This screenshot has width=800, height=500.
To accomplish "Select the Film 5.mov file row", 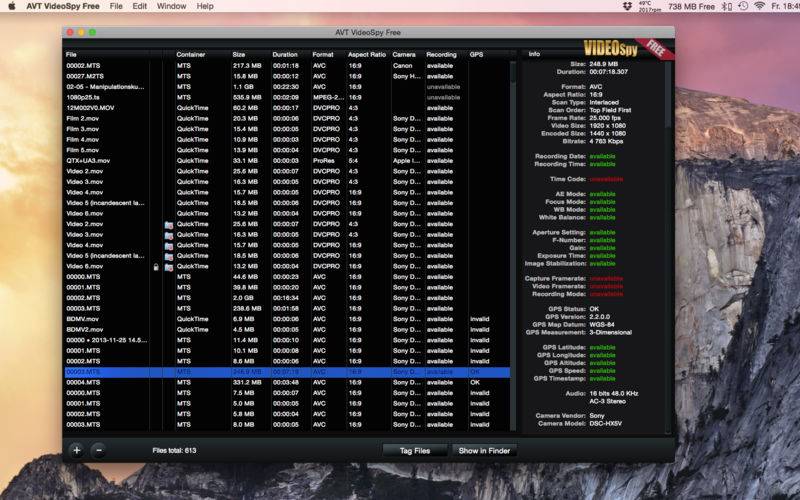I will (x=287, y=150).
